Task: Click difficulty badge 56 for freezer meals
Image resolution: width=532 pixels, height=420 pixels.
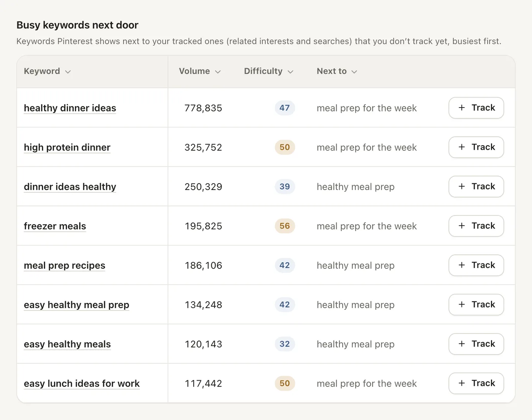Action: point(285,226)
